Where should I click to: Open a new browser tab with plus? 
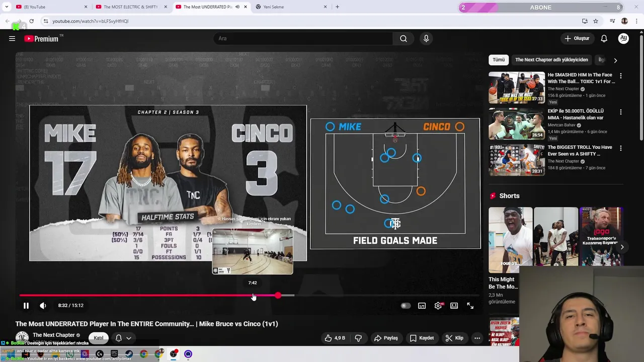pyautogui.click(x=337, y=7)
